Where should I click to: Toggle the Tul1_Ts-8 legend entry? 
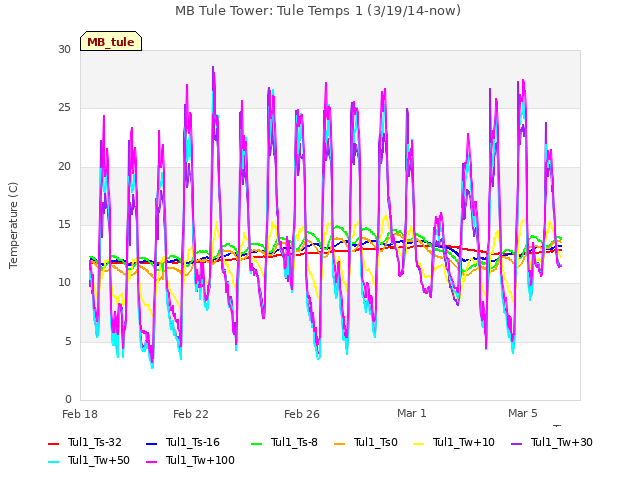[284, 442]
